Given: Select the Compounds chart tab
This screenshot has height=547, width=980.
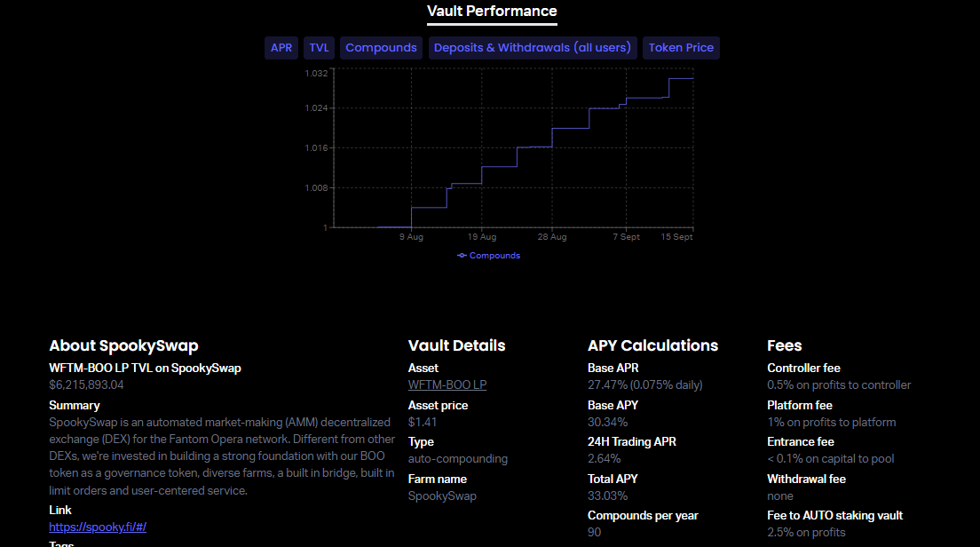Looking at the screenshot, I should coord(381,47).
